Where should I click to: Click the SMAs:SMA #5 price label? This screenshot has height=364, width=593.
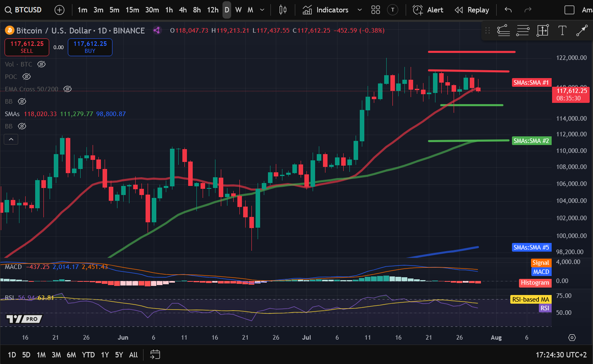point(531,247)
